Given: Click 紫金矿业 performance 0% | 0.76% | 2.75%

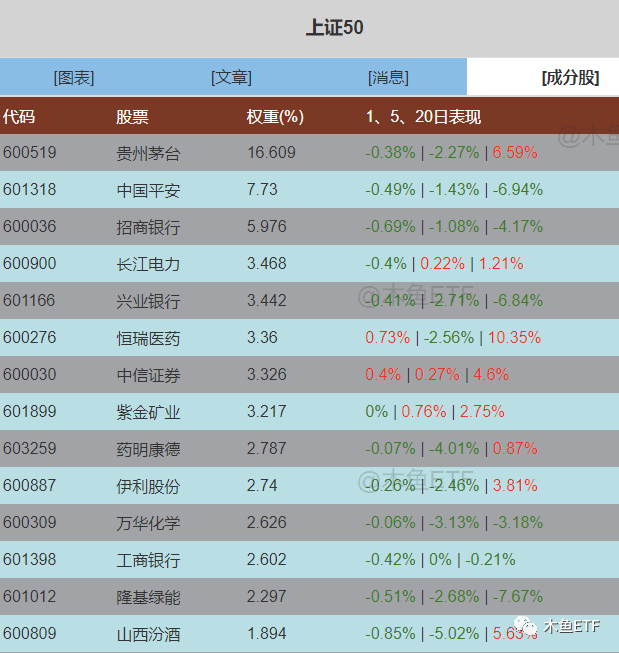Looking at the screenshot, I should (435, 411).
